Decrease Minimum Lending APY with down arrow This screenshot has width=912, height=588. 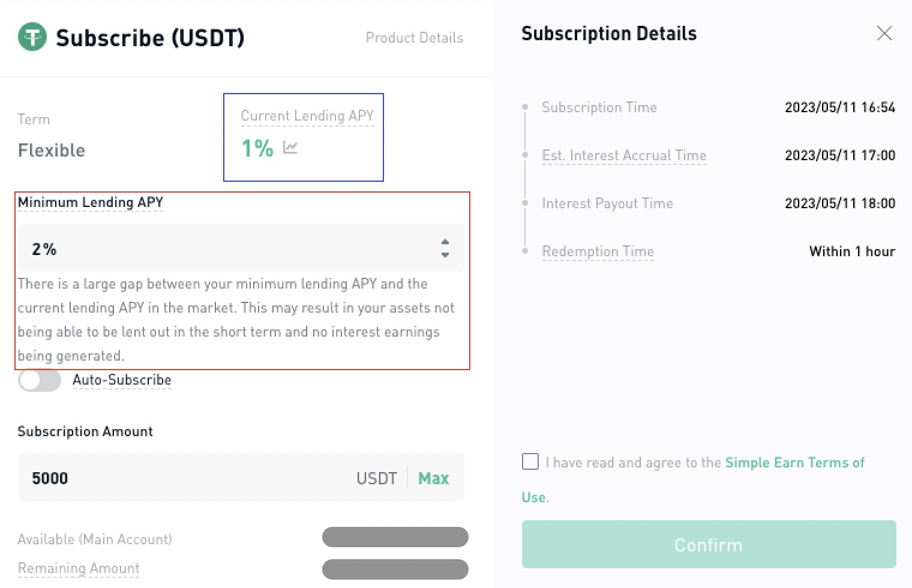[445, 255]
